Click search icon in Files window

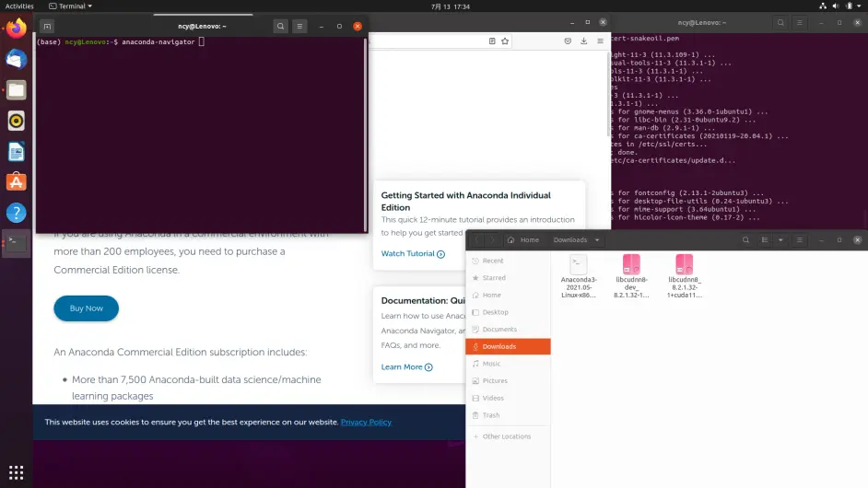point(745,240)
